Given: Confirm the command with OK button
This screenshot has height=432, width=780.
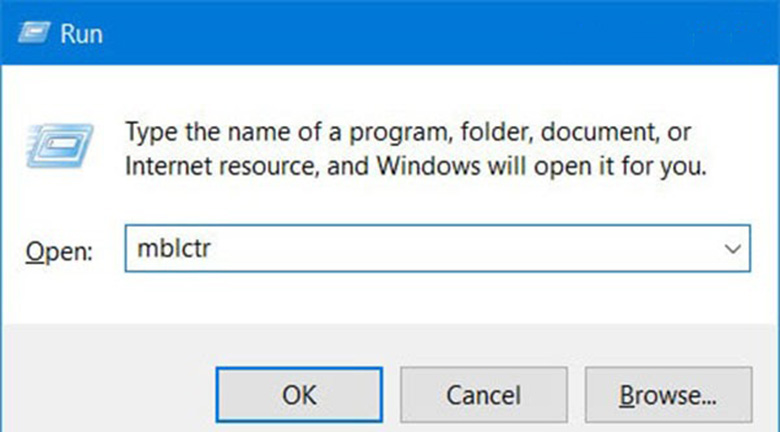Looking at the screenshot, I should coord(299,395).
